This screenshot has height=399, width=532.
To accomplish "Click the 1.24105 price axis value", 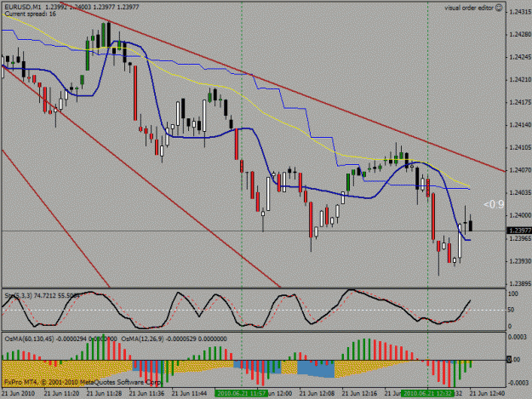I will pos(520,147).
